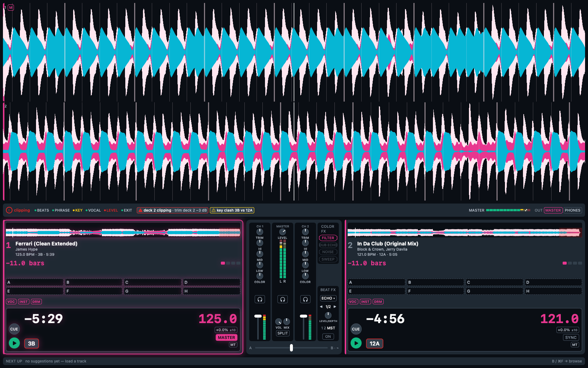This screenshot has height=368, width=588.
Task: Decrease beat FX length with left arrow
Action: 321,307
